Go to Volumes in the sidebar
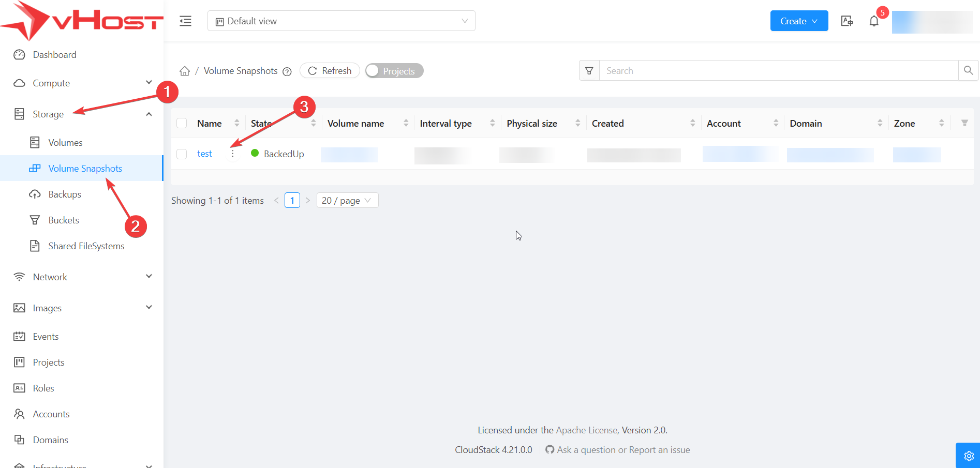Screen dimensions: 980x468 [65, 143]
